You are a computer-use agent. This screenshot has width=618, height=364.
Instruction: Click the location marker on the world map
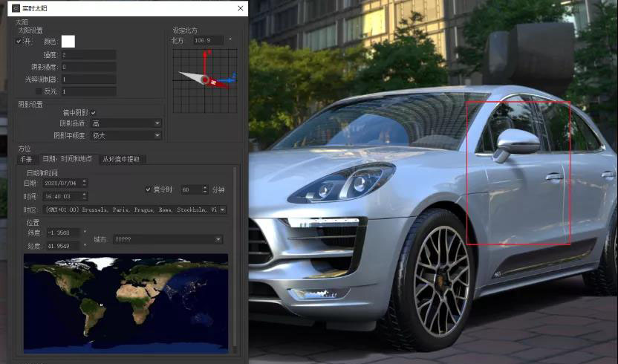click(x=101, y=305)
